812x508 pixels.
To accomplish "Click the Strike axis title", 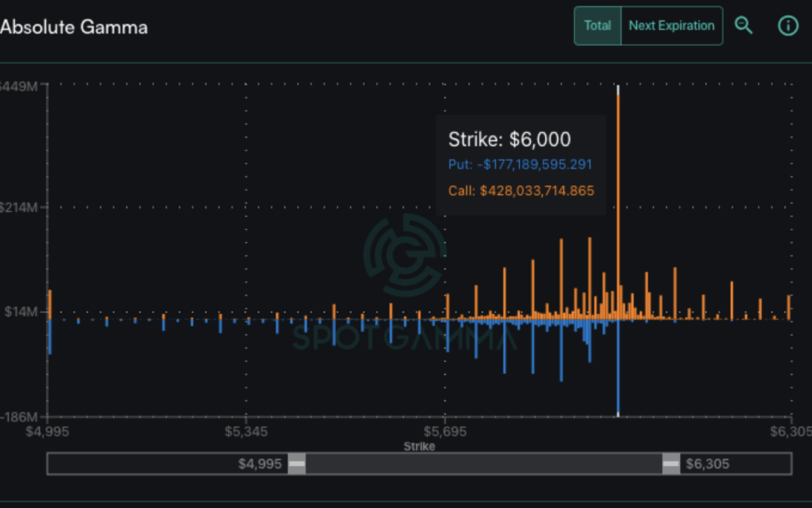I will coord(420,446).
